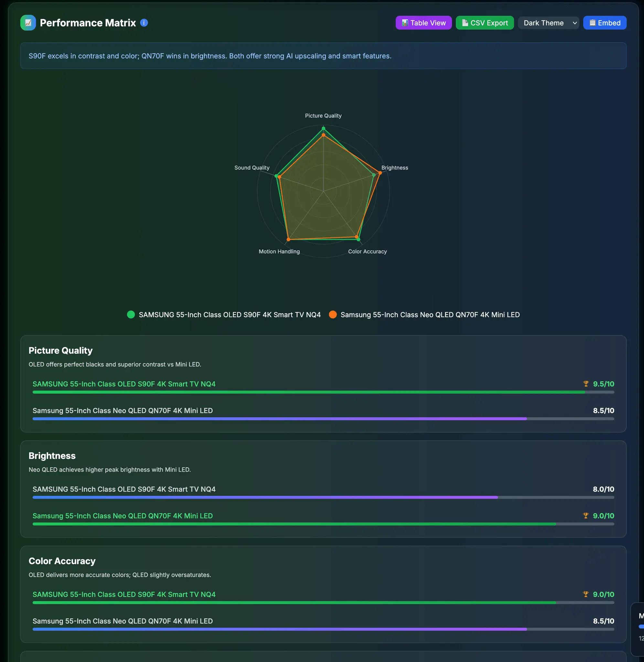Click the QN70F Brightness progress bar
Viewport: 644px width, 662px height.
click(x=323, y=524)
